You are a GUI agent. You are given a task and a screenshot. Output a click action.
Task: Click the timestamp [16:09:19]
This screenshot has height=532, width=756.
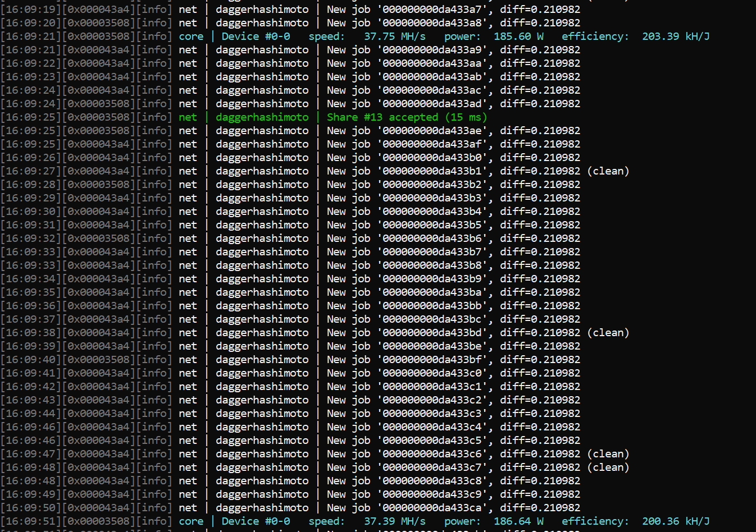pyautogui.click(x=31, y=10)
